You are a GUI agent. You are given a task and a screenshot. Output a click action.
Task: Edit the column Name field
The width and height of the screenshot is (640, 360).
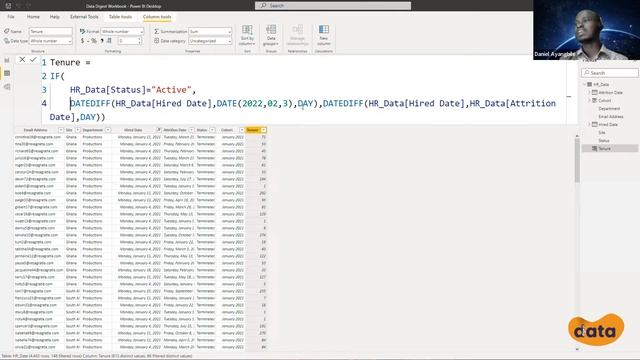[51, 31]
